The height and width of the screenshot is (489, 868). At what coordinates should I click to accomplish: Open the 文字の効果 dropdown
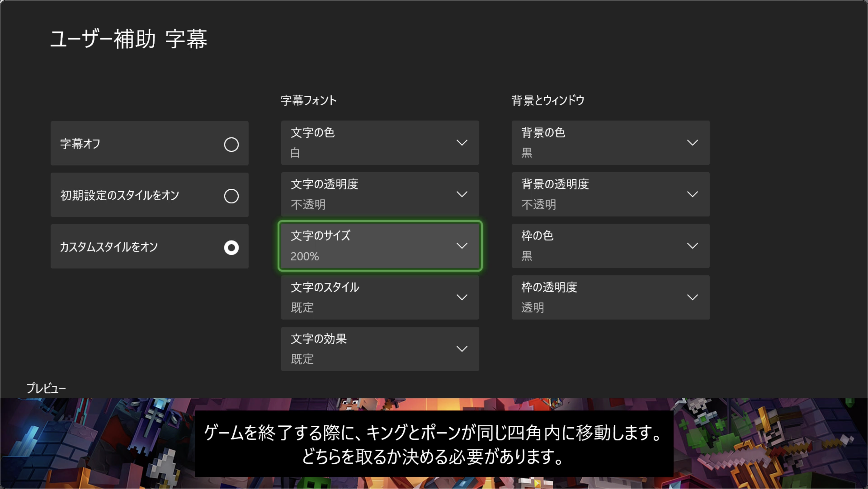(x=380, y=349)
